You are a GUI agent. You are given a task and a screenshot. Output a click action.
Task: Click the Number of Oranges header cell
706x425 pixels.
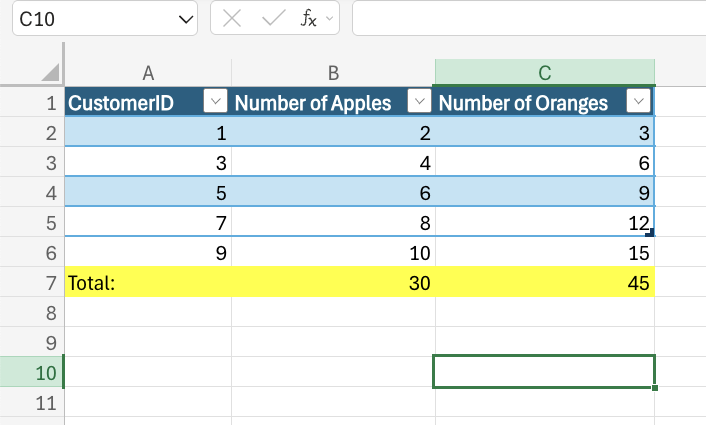[x=545, y=102]
